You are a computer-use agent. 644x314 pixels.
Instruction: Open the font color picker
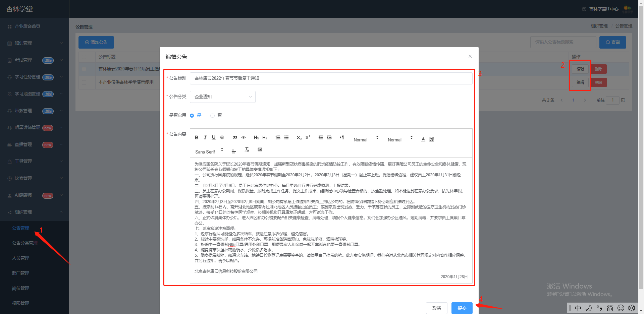point(423,139)
